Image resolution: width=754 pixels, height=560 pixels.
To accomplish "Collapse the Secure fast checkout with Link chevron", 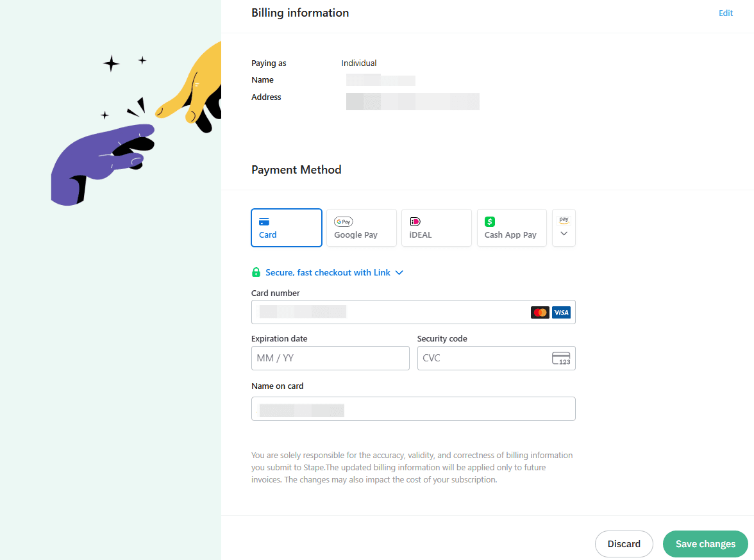I will [x=399, y=272].
